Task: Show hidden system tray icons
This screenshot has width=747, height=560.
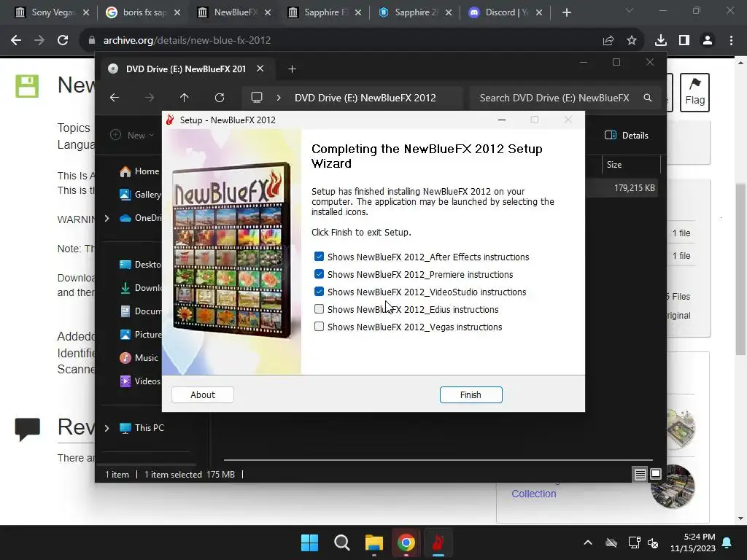Action: click(588, 542)
